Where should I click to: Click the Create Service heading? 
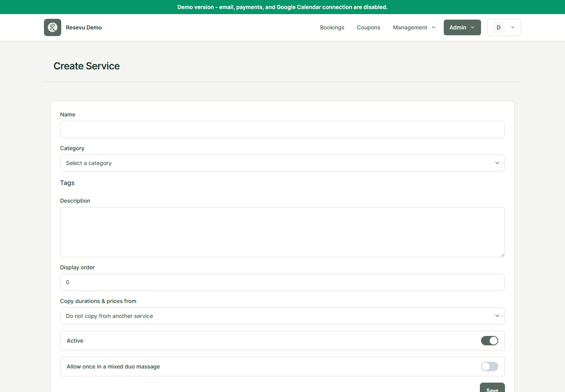click(87, 66)
